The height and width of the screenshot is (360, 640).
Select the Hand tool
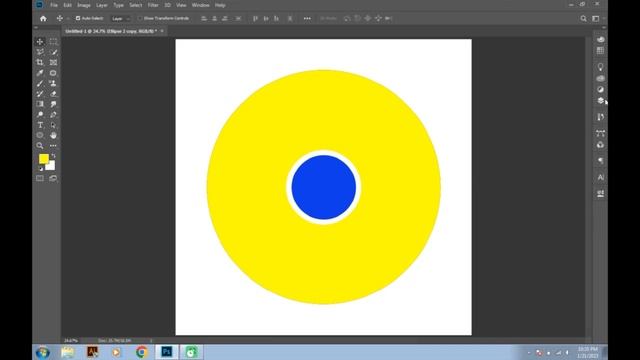point(53,135)
